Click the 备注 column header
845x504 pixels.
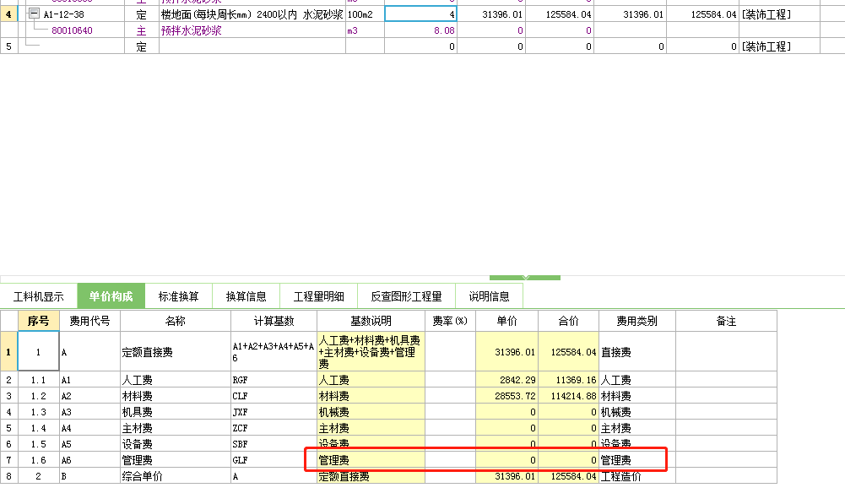click(x=726, y=321)
